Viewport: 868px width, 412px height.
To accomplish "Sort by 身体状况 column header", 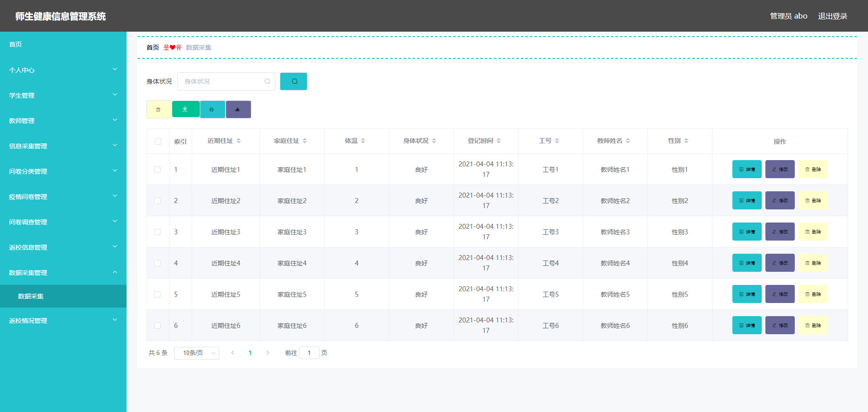I will (x=434, y=141).
